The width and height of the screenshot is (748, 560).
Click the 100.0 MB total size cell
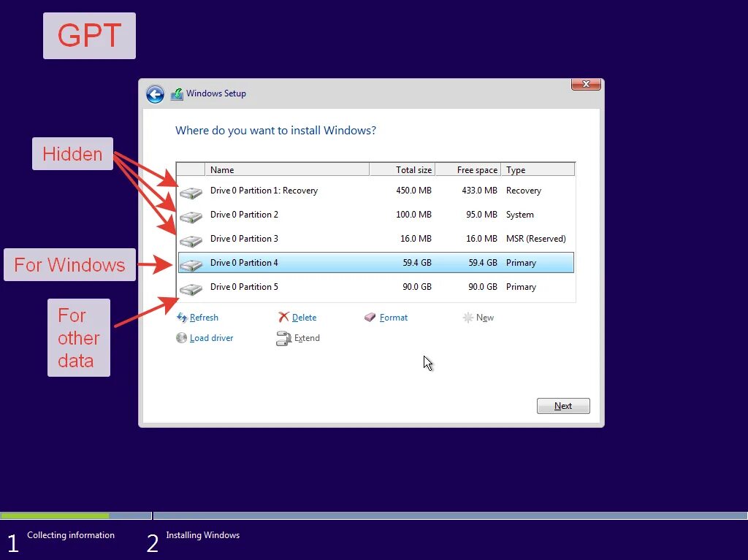coord(413,215)
